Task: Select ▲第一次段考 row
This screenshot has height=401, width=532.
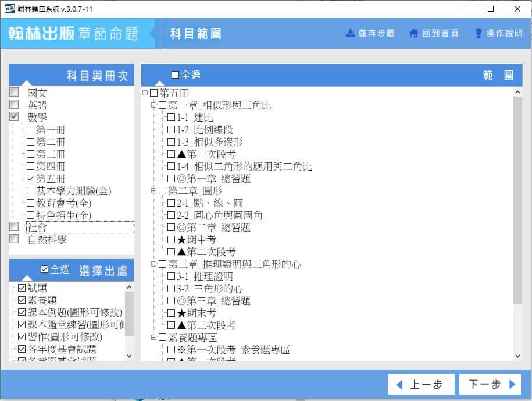Action: (206, 154)
